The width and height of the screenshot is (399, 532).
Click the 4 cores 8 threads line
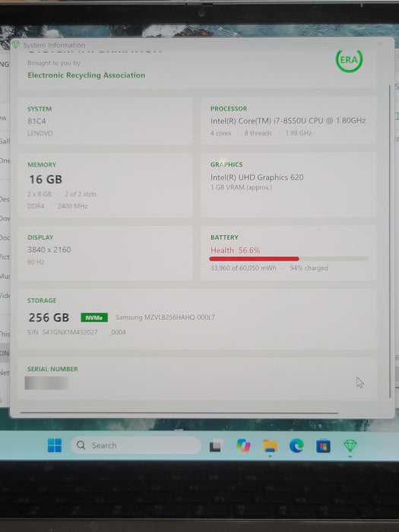[x=241, y=133]
